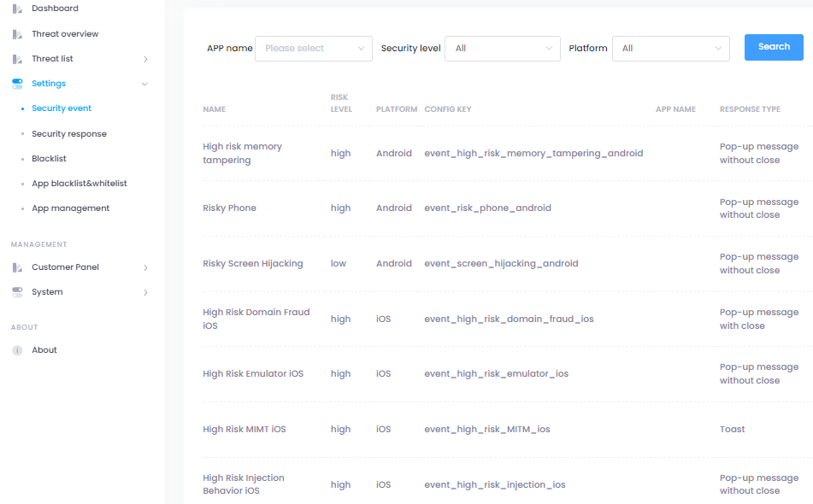Click the Dashboard sidebar icon

(x=17, y=9)
